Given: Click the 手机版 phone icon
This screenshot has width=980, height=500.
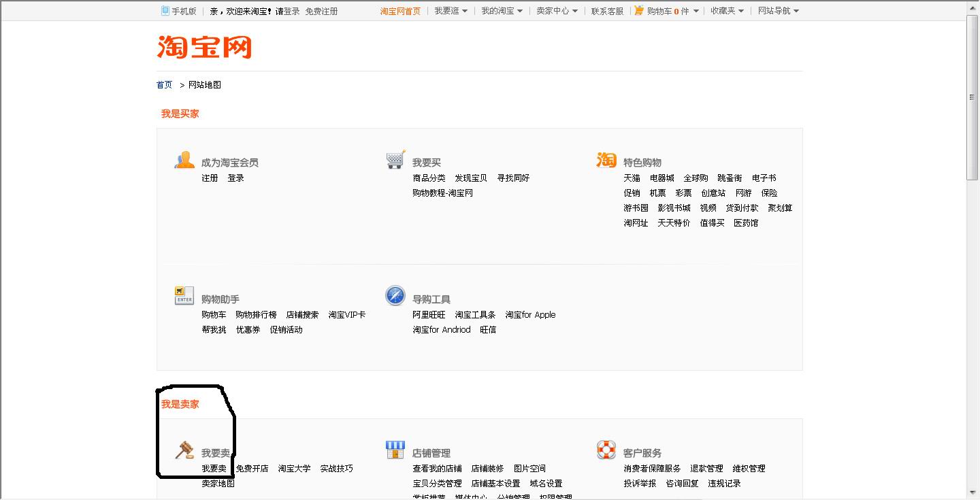Looking at the screenshot, I should pyautogui.click(x=165, y=11).
